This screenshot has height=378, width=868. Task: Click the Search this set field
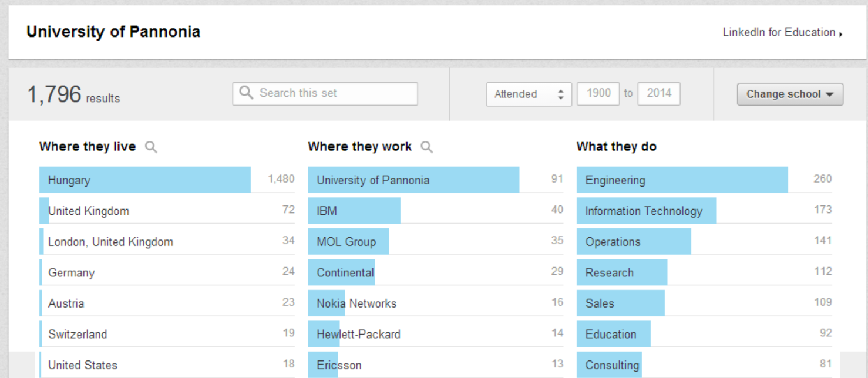coord(335,93)
